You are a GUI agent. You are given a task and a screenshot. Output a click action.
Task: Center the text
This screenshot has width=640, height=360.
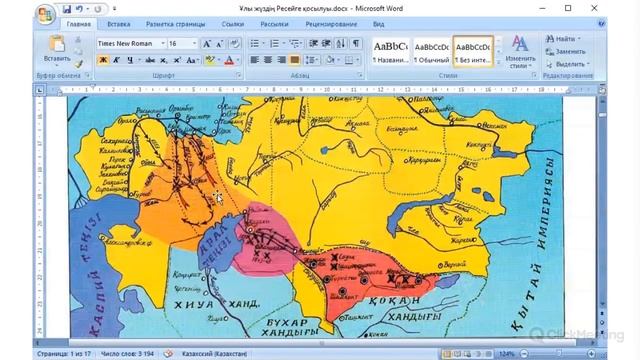pyautogui.click(x=268, y=60)
